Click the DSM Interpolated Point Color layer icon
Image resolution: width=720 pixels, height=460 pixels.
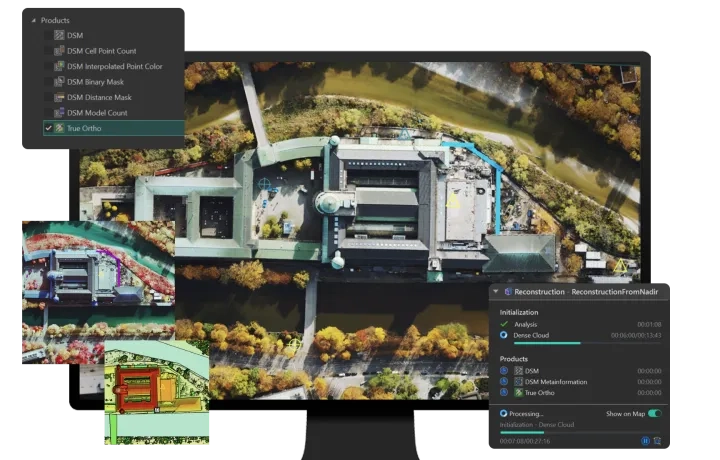coord(59,66)
